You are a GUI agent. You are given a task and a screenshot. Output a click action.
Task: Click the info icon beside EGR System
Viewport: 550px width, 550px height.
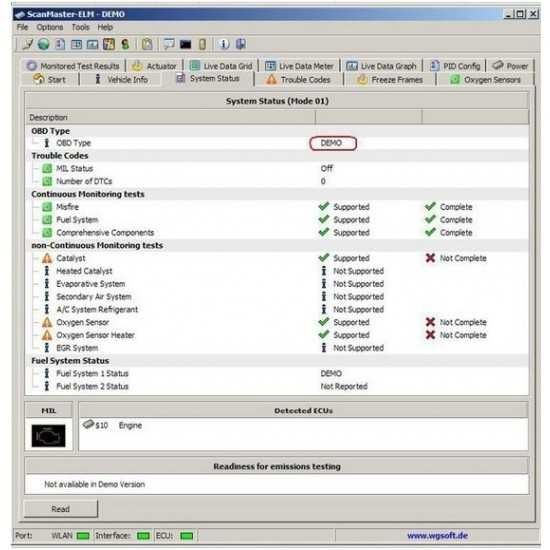[x=46, y=348]
